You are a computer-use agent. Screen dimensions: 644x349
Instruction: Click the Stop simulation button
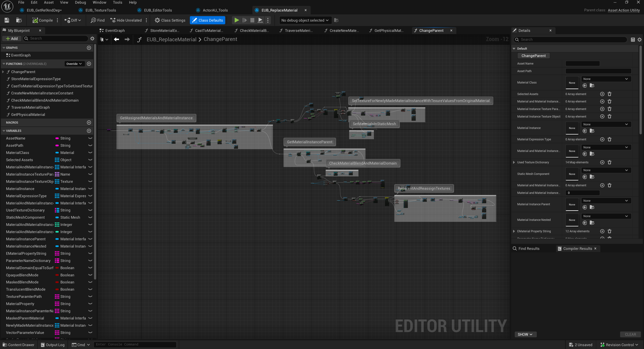coord(252,20)
